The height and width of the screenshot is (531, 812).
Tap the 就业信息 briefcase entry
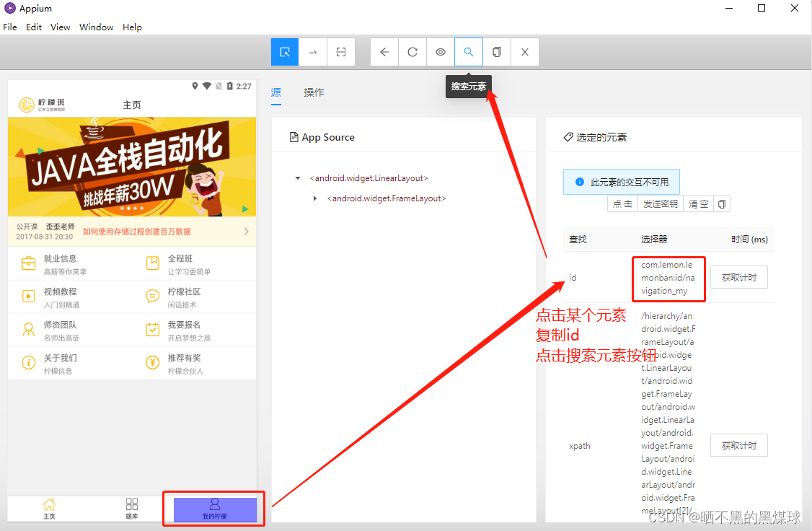click(70, 264)
